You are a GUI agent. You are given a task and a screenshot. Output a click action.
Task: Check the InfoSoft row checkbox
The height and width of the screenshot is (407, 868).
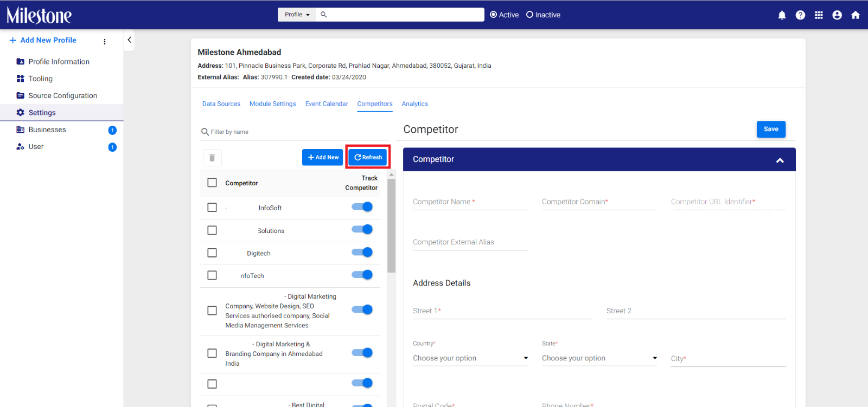(x=212, y=208)
